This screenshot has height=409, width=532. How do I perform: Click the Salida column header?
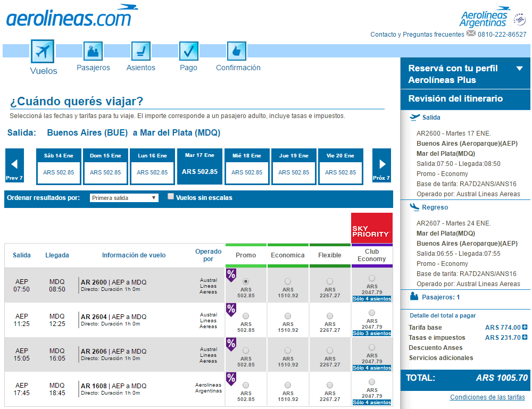22,255
